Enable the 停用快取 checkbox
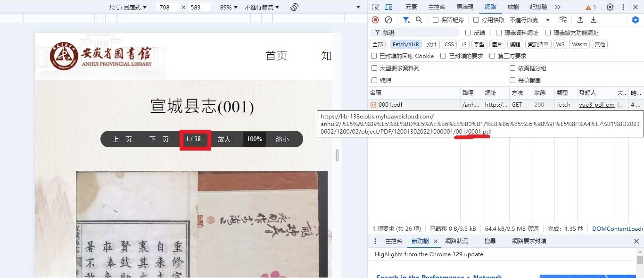 click(477, 20)
